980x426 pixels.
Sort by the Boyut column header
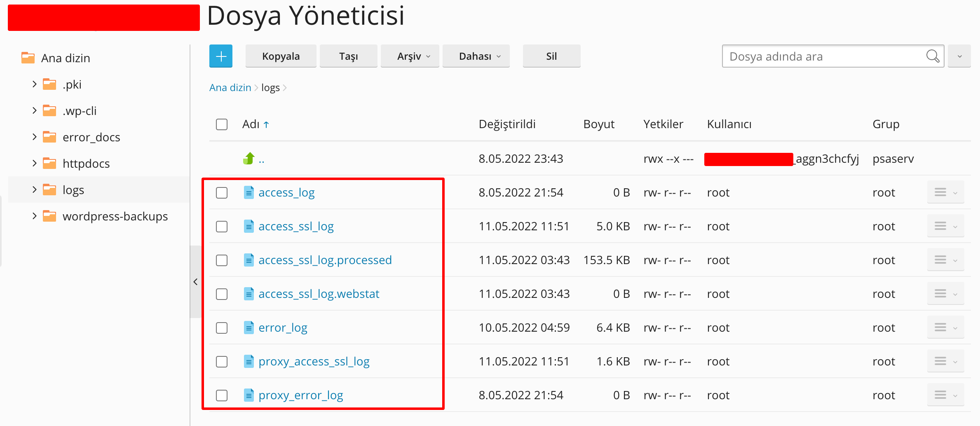click(x=599, y=124)
